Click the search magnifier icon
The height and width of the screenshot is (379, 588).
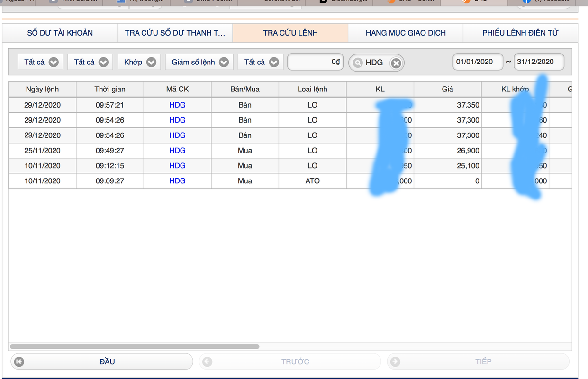tap(357, 63)
